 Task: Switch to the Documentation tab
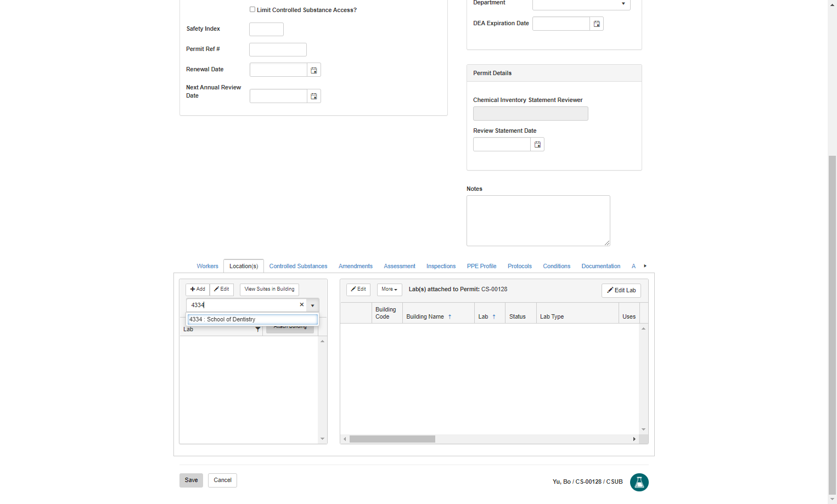pyautogui.click(x=601, y=266)
